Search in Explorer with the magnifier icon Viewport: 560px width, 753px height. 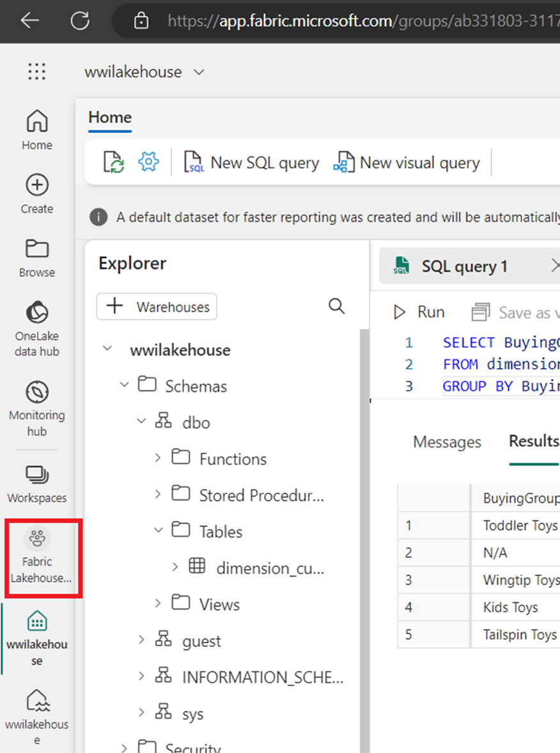click(x=337, y=306)
